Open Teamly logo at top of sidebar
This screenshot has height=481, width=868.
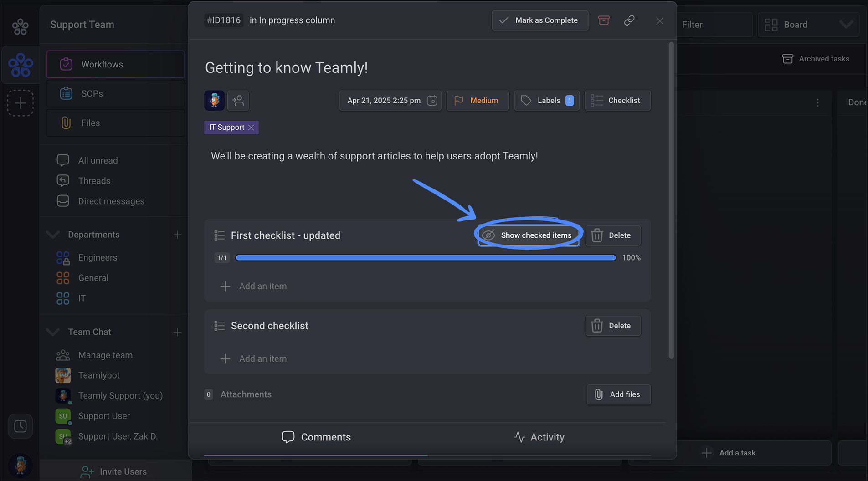(x=20, y=27)
